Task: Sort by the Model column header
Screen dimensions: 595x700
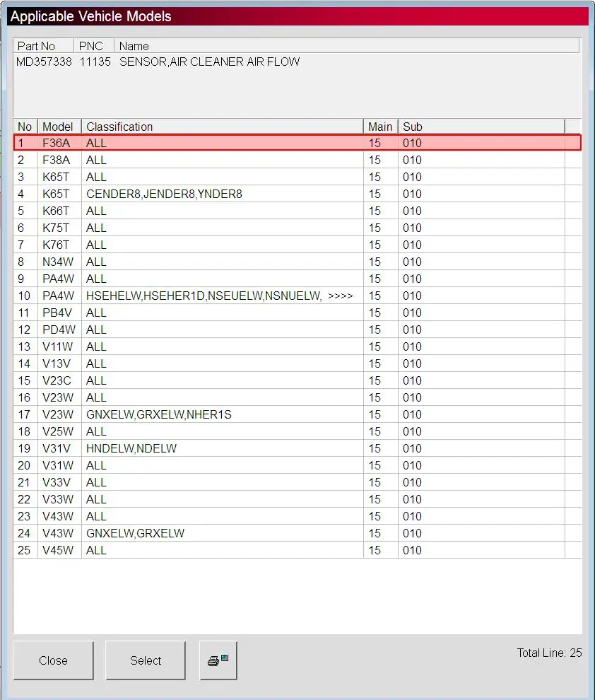Action: pos(59,127)
